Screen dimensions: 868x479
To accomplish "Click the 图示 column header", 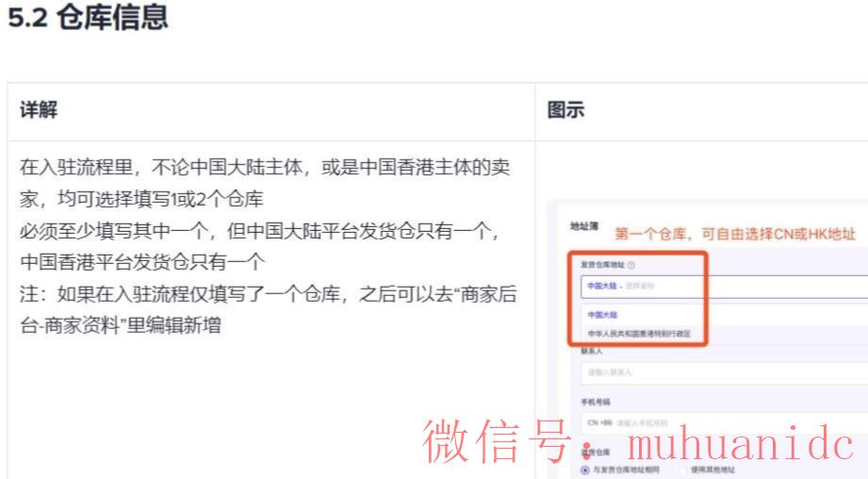I will click(x=565, y=110).
